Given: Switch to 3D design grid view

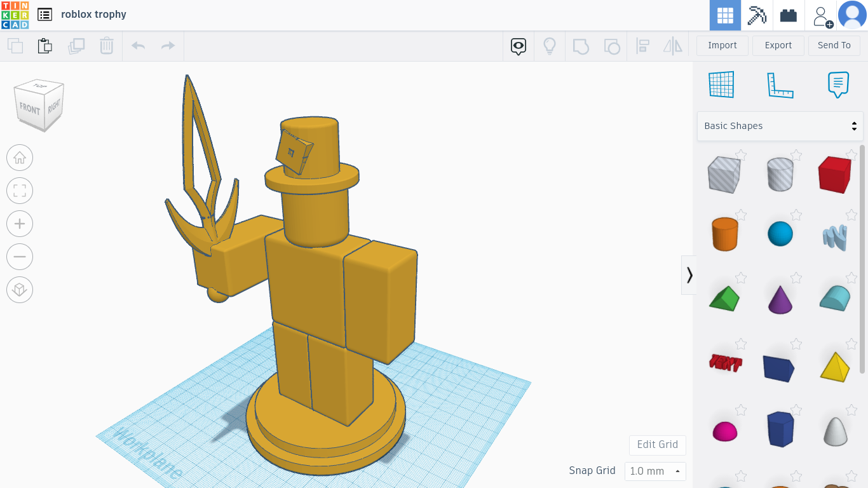Looking at the screenshot, I should click(725, 15).
